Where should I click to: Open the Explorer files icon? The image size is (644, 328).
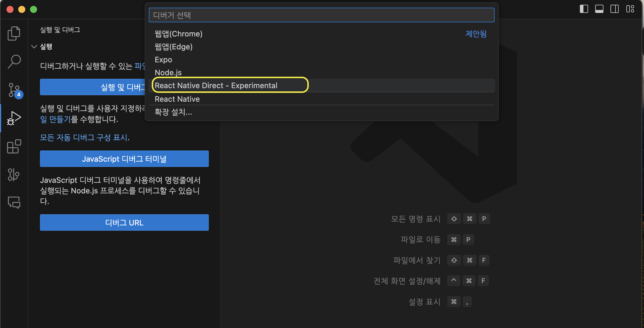pyautogui.click(x=14, y=34)
